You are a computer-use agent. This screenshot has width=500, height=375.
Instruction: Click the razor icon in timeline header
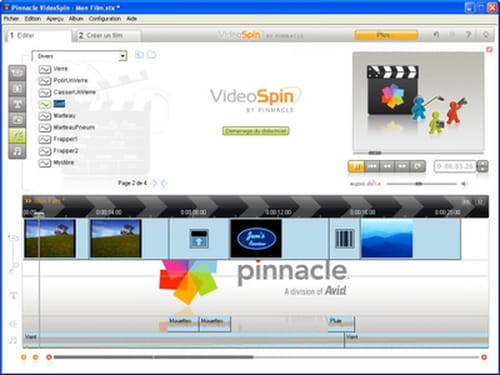[466, 202]
